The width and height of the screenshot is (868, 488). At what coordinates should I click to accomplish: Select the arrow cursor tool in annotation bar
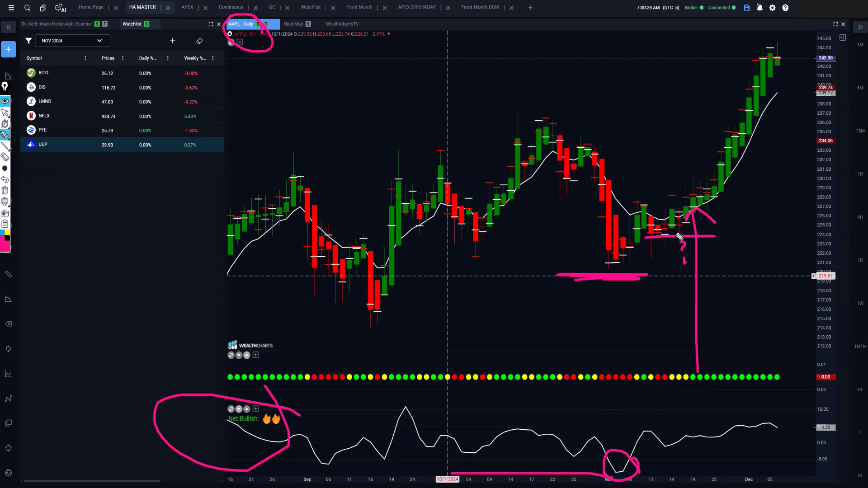[5, 112]
